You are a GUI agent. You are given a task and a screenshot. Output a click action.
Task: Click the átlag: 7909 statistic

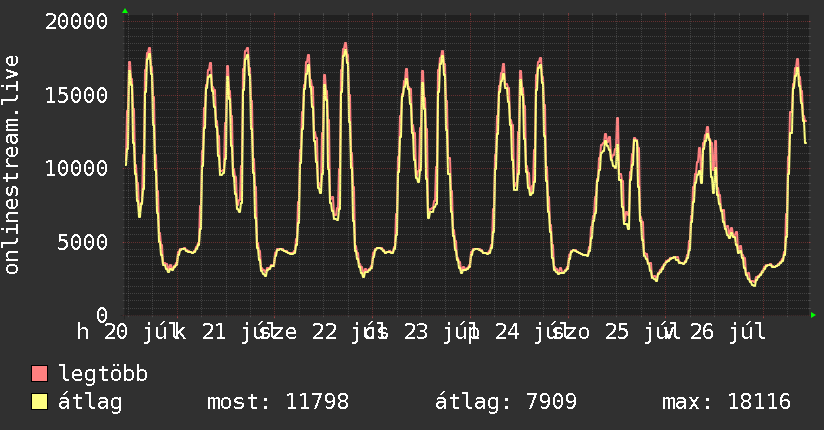click(x=506, y=402)
